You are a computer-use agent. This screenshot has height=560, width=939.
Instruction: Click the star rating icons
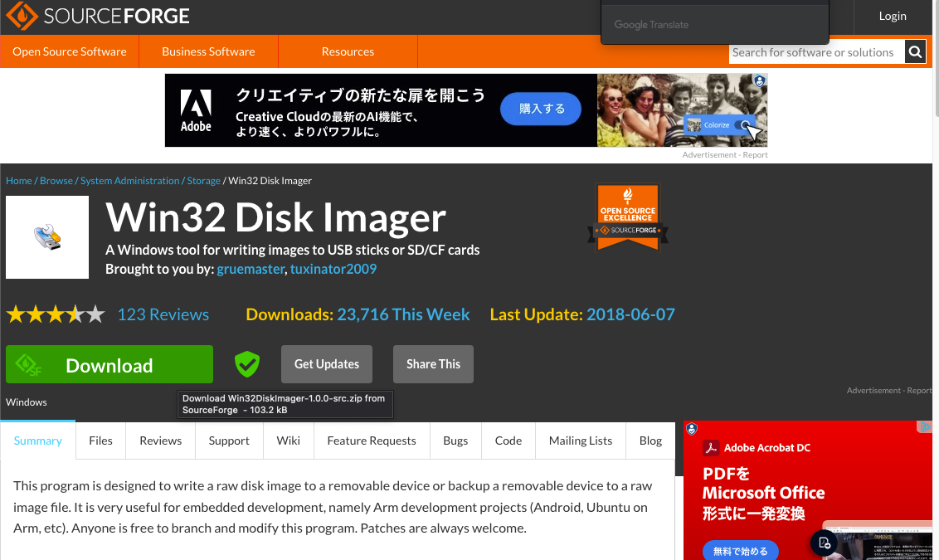click(x=56, y=314)
